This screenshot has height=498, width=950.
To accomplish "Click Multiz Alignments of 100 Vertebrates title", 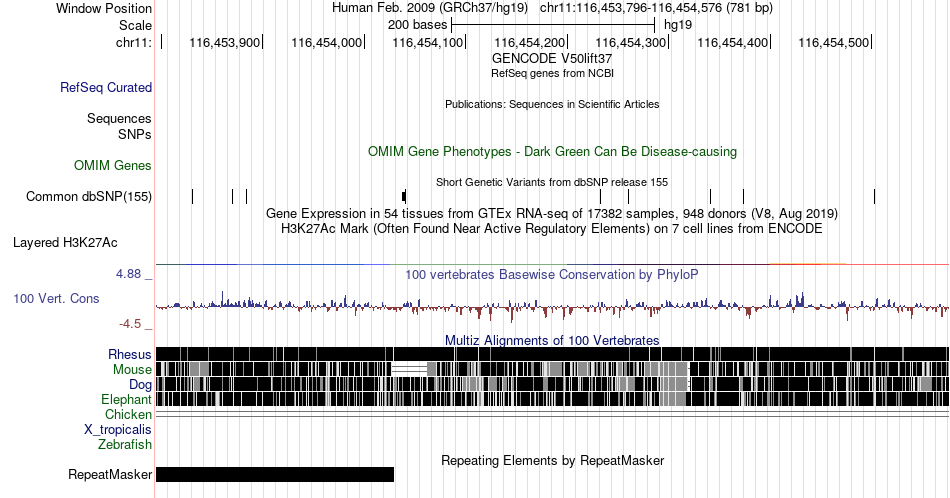I will (x=552, y=340).
